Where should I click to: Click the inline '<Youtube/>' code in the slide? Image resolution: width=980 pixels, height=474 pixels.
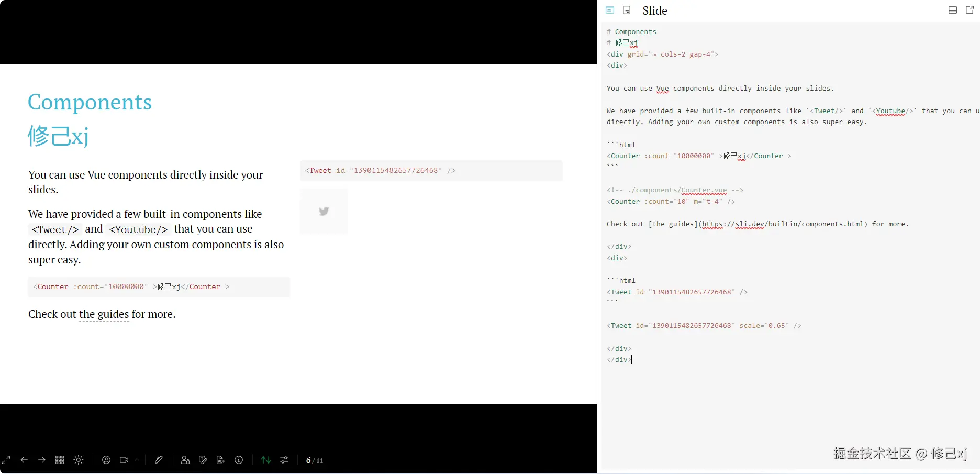[138, 229]
